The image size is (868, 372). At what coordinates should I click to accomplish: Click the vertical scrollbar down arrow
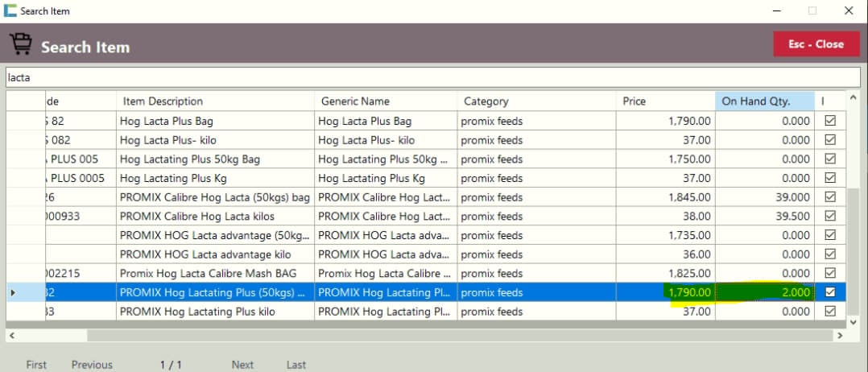pos(854,321)
